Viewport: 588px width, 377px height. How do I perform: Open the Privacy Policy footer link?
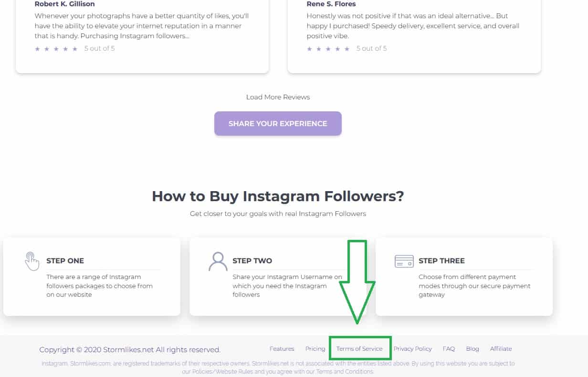pos(412,349)
